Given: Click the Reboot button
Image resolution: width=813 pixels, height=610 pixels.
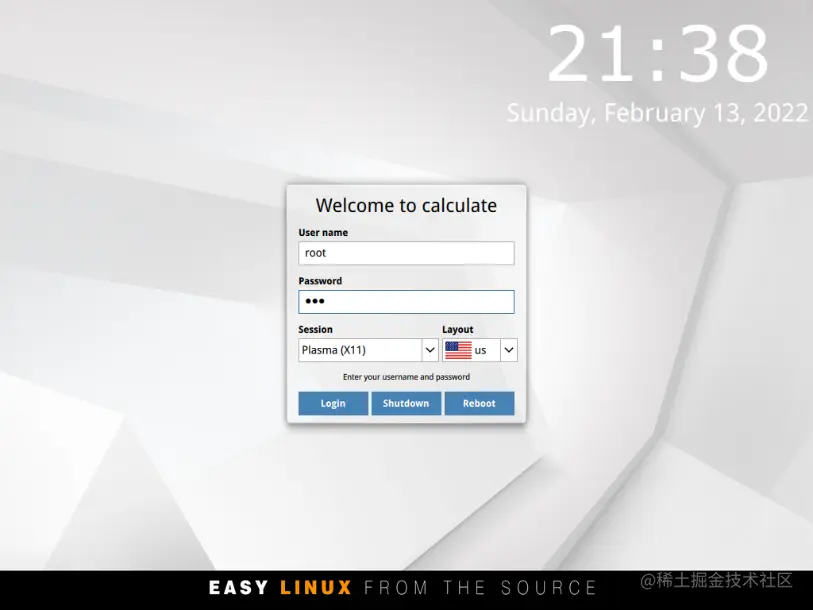Looking at the screenshot, I should pyautogui.click(x=480, y=403).
